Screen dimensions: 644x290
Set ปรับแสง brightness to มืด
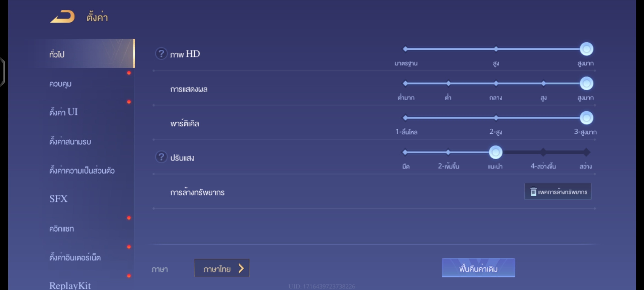(x=405, y=152)
